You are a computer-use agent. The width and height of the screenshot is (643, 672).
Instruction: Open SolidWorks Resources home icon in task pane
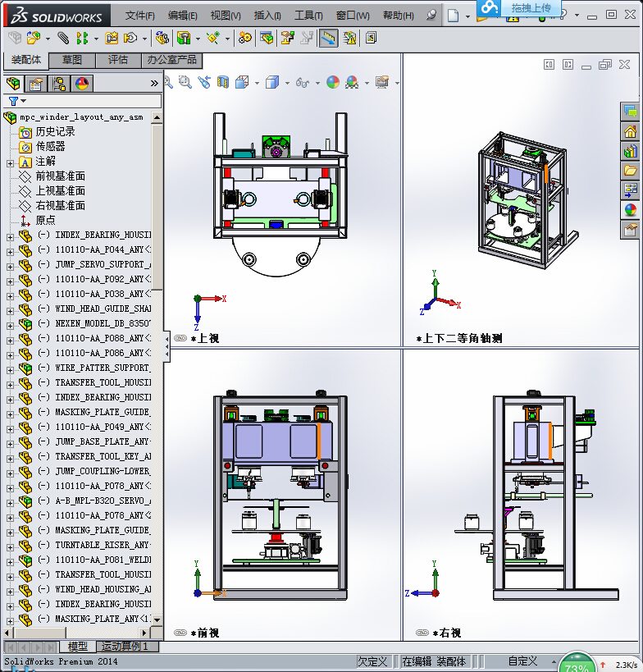click(x=630, y=131)
